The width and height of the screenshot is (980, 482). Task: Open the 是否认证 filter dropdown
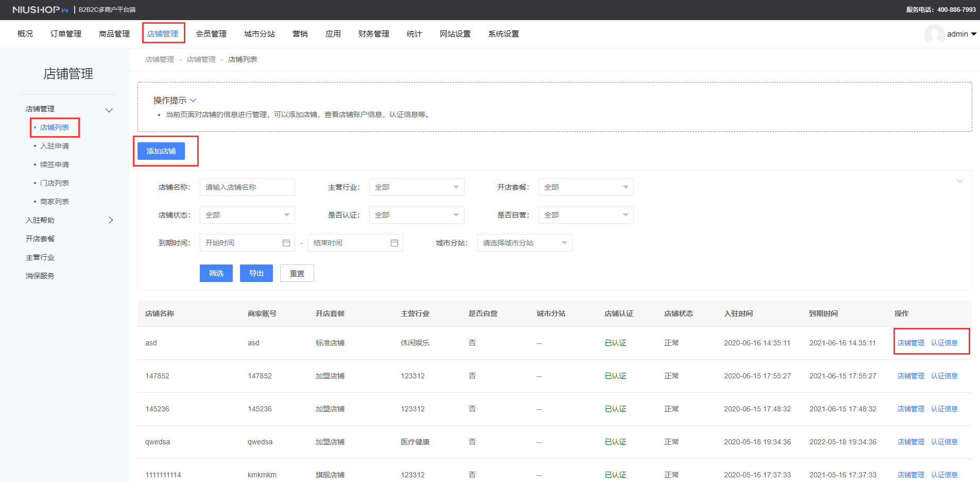point(417,215)
